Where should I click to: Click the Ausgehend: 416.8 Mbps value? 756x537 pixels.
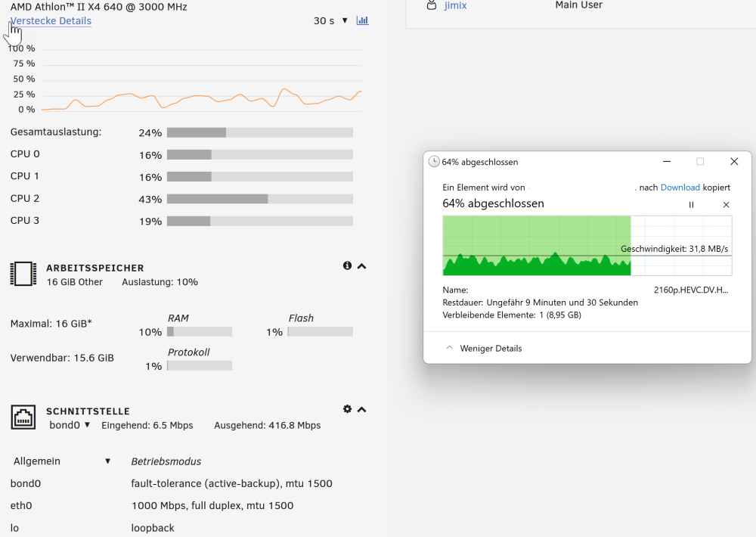268,426
